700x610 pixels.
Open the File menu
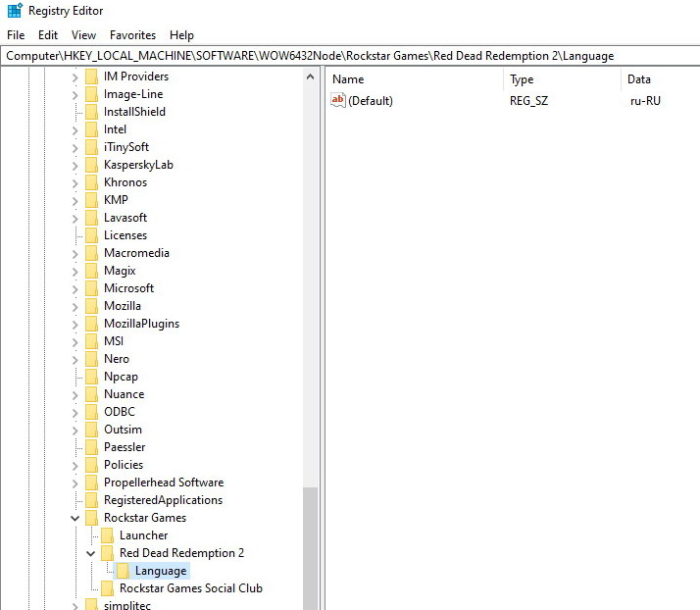point(16,35)
